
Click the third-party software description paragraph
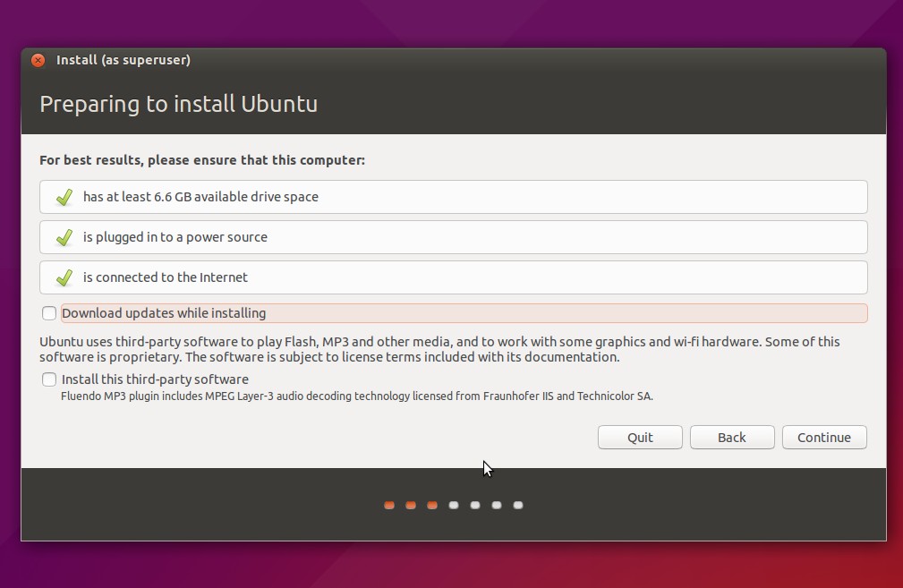439,350
